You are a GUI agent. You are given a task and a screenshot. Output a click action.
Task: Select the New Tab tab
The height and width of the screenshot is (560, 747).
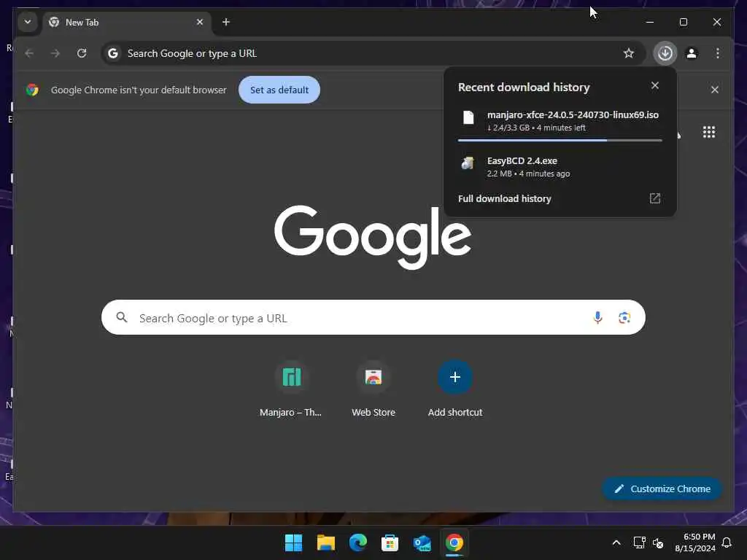click(127, 23)
